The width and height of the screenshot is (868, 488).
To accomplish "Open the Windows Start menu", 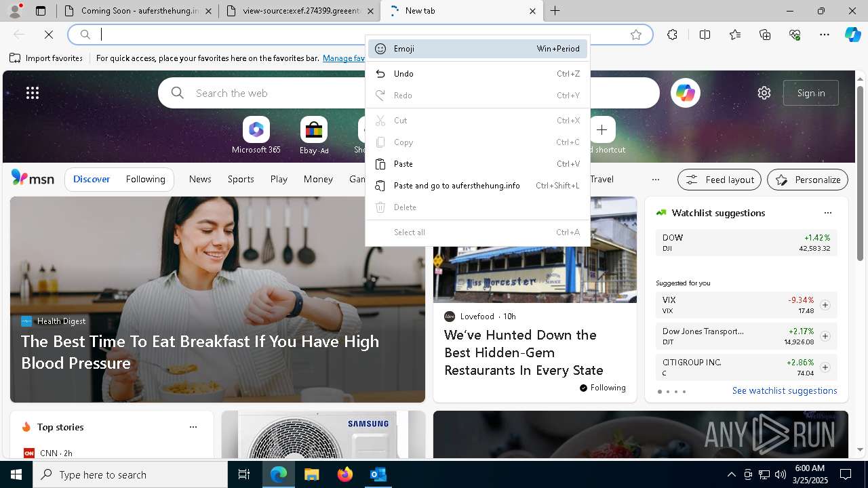I will 16,474.
